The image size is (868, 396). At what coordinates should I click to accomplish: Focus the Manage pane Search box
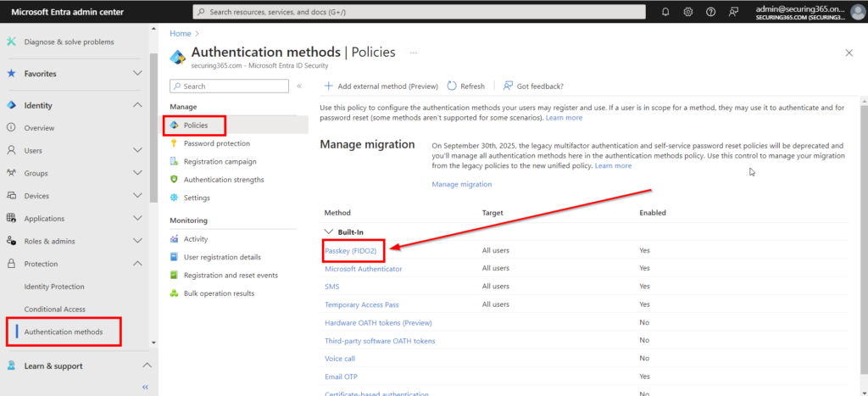(229, 86)
